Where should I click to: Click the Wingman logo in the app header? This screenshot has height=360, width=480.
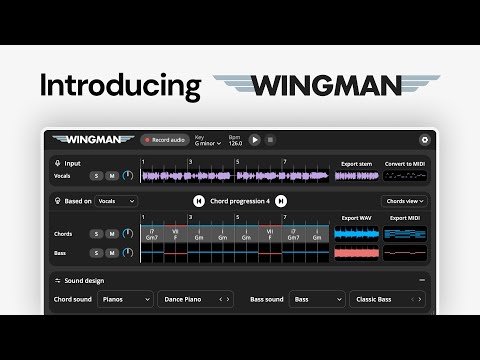(x=93, y=139)
